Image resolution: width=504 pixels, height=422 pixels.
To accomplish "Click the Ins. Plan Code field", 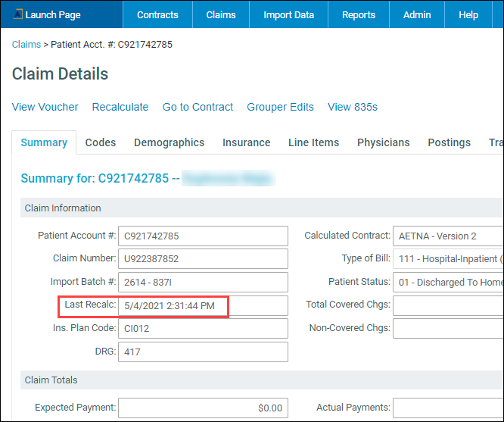I will (203, 328).
